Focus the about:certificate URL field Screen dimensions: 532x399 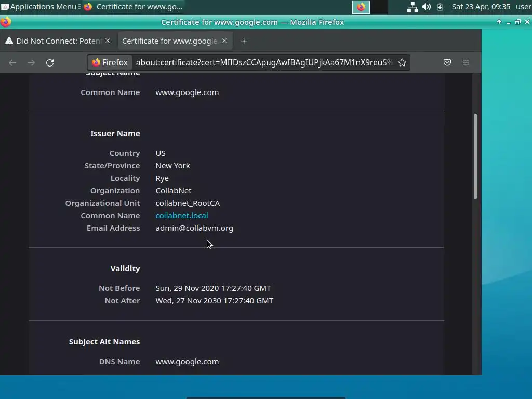[x=264, y=62]
